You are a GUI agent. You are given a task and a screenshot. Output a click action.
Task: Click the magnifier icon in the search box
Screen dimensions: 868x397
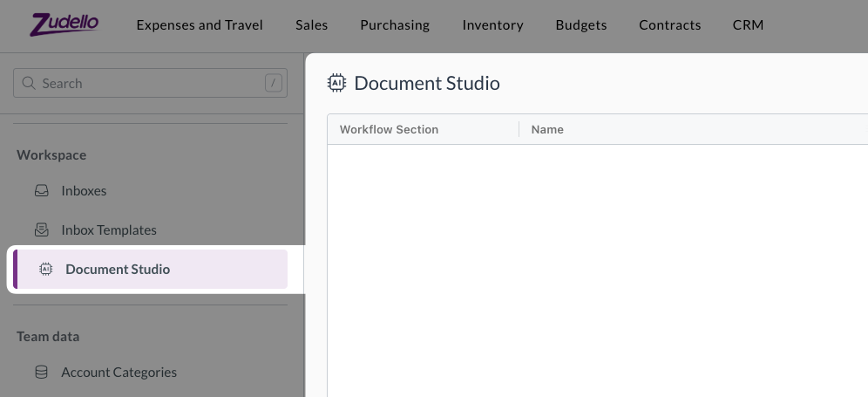coord(30,84)
